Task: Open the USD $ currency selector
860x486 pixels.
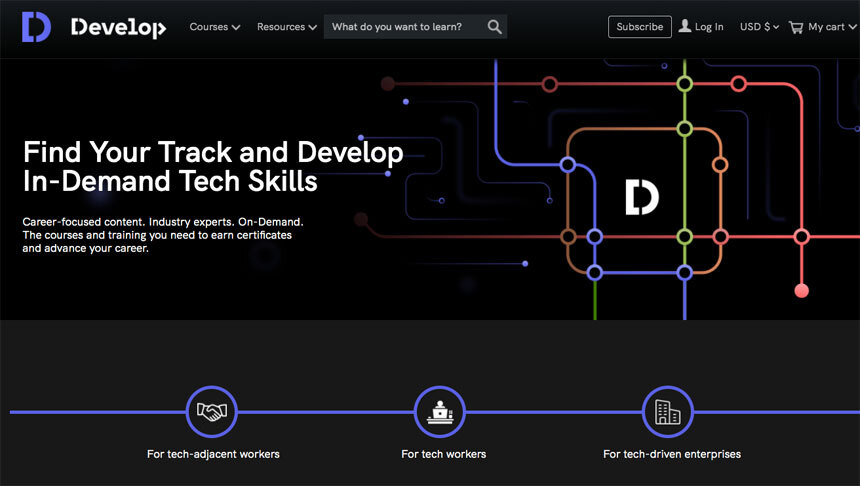Action: click(760, 27)
